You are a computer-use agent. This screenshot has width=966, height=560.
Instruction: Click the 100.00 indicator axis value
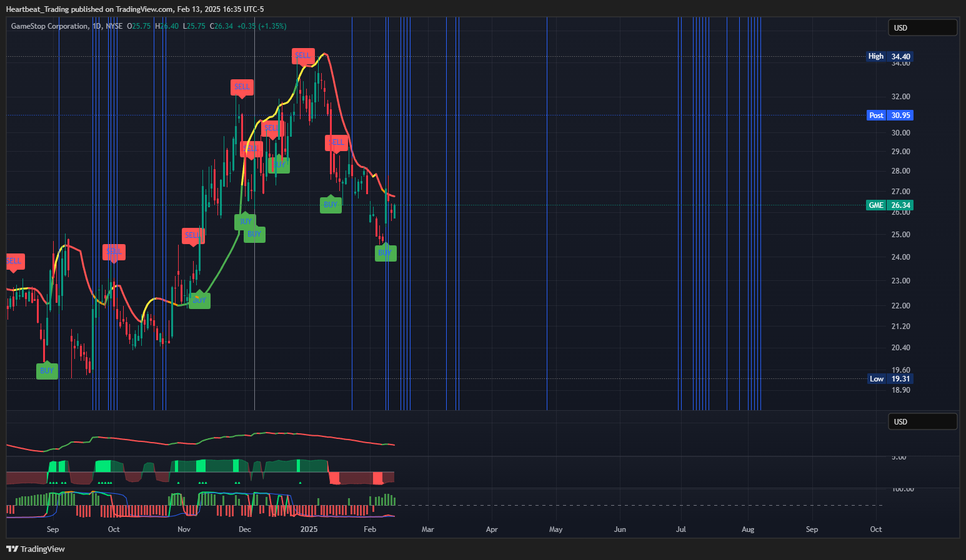click(x=903, y=489)
